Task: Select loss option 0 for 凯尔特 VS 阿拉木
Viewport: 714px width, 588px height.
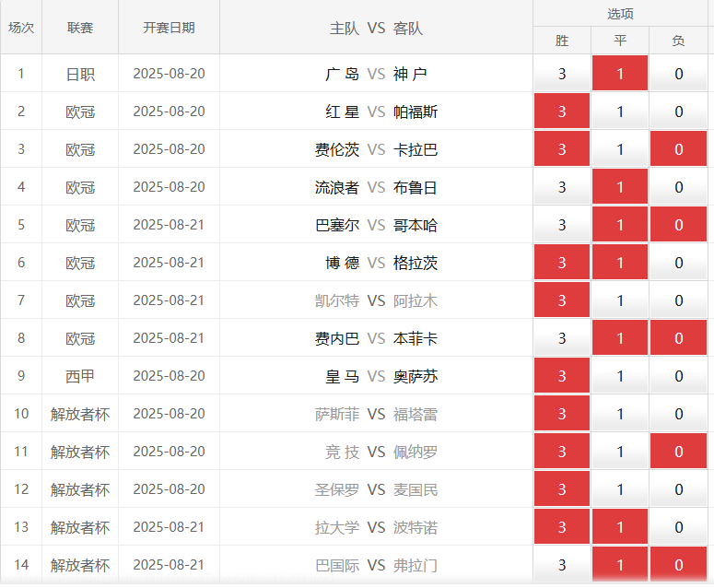Action: coord(678,300)
